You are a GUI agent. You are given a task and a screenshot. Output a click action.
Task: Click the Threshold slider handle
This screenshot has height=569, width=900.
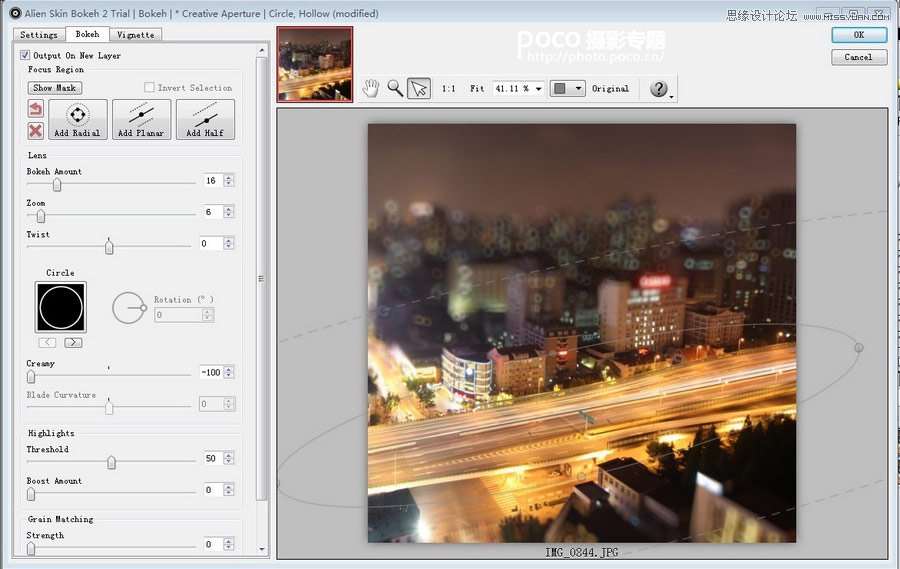(x=111, y=462)
